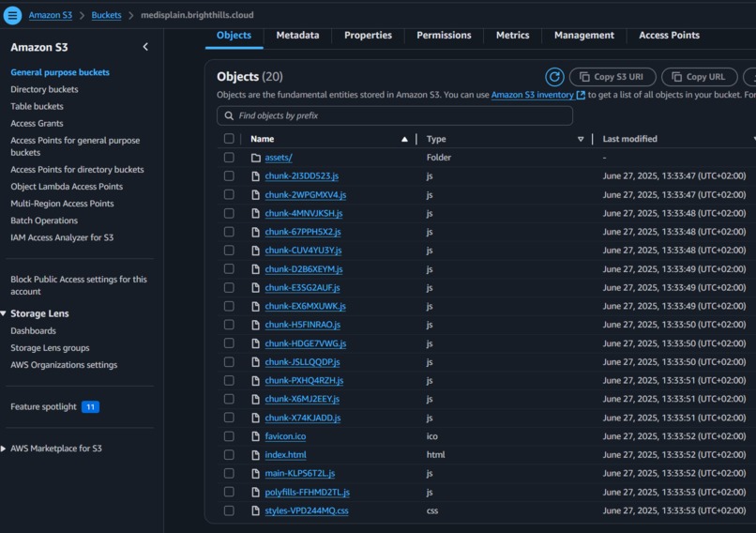The width and height of the screenshot is (756, 533).
Task: Open the Permissions tab
Action: (444, 36)
